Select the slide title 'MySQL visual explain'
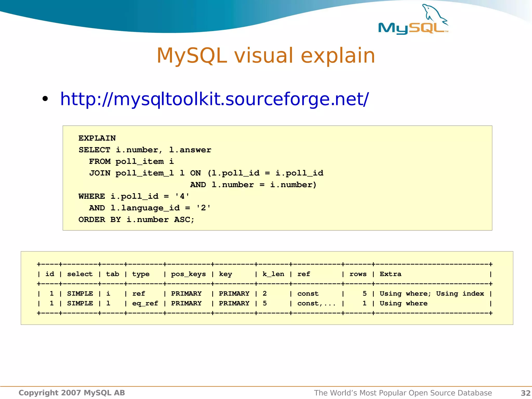This screenshot has width=532, height=399. coord(266,55)
